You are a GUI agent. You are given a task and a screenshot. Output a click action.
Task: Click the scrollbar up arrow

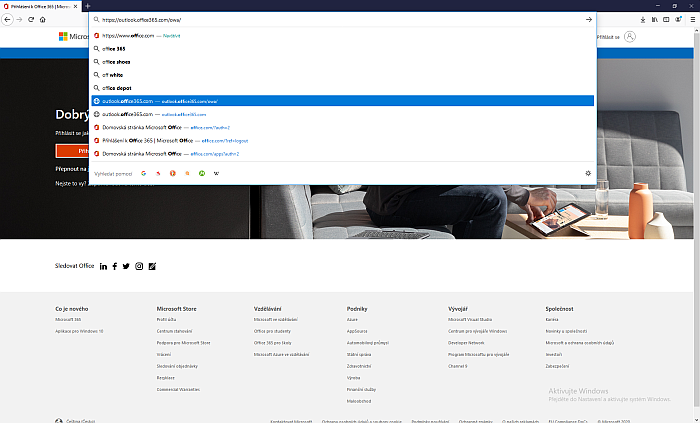click(x=697, y=31)
